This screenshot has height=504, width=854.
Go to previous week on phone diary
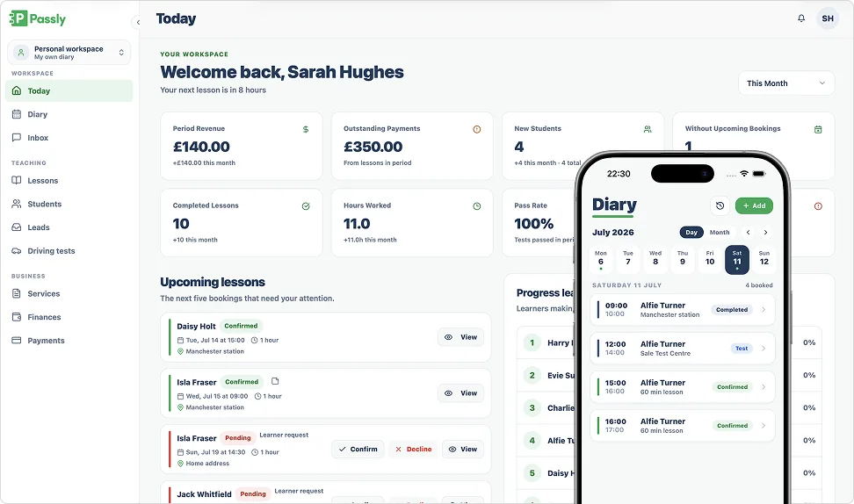click(x=749, y=233)
